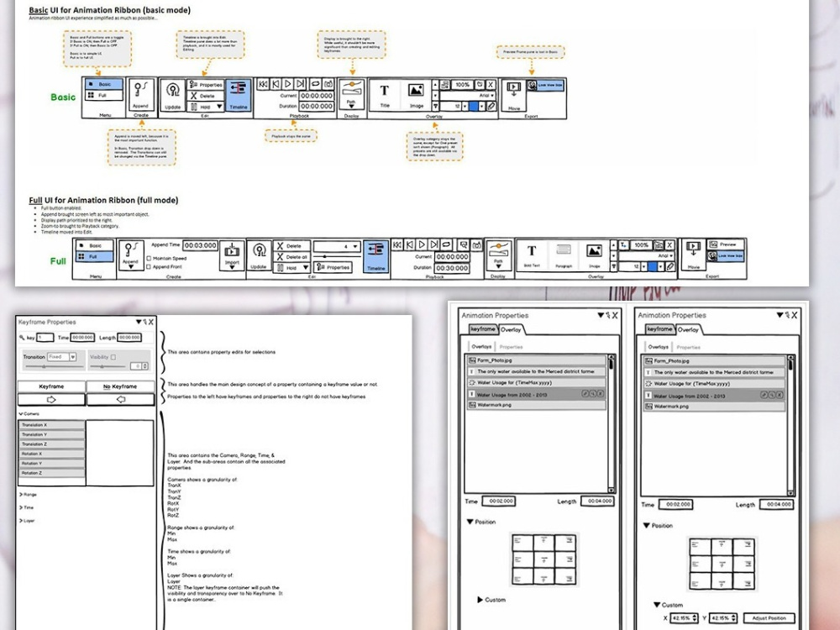
Task: Click blue color swatch in Full ribbon overlay
Action: (x=652, y=266)
